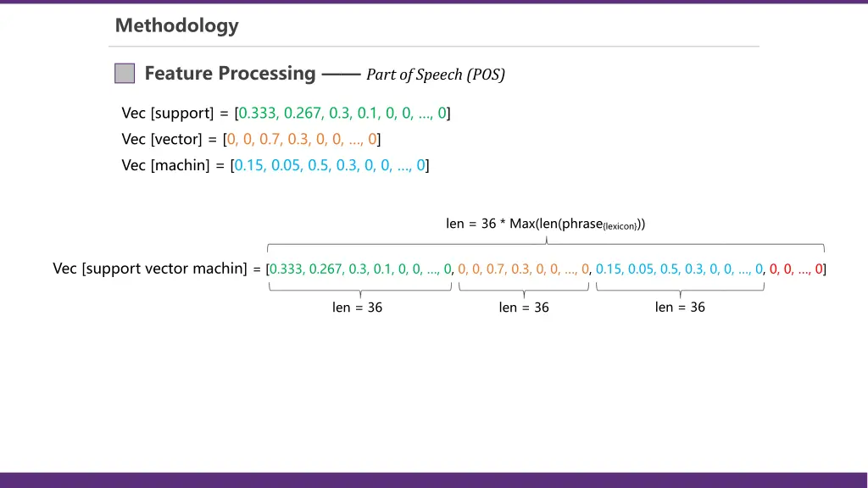
Task: Click the gray square bullet icon beside Feature Processing
Action: pos(124,73)
